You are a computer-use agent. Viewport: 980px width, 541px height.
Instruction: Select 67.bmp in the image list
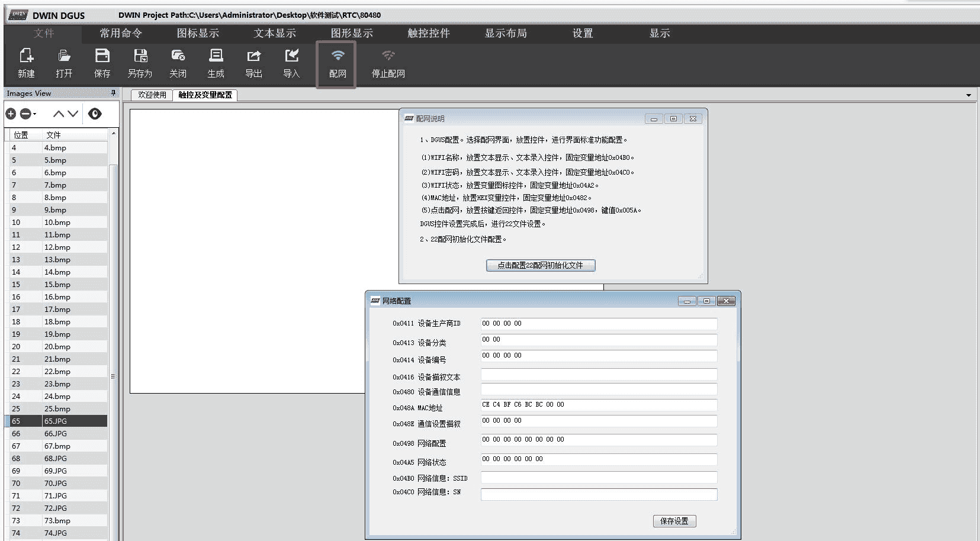57,446
